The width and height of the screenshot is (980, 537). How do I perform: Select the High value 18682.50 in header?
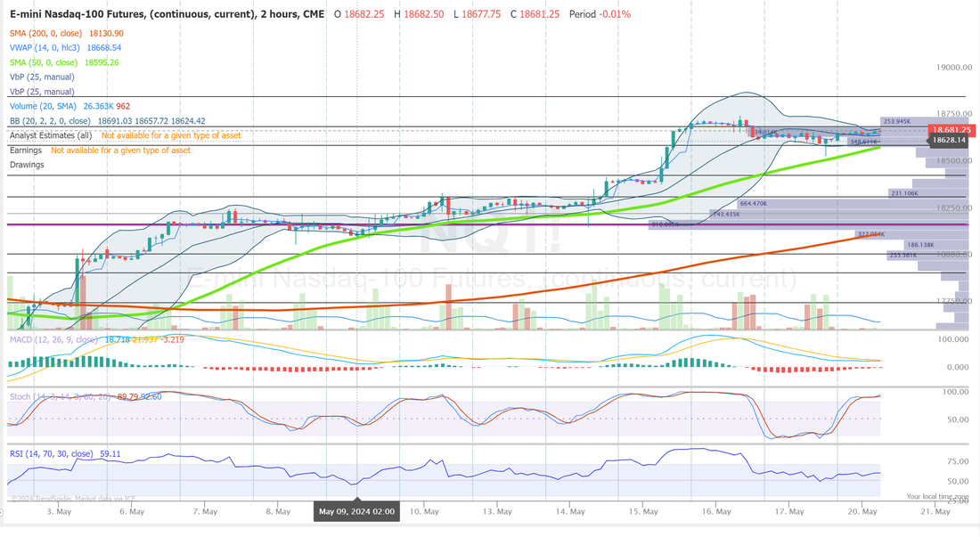pos(423,13)
